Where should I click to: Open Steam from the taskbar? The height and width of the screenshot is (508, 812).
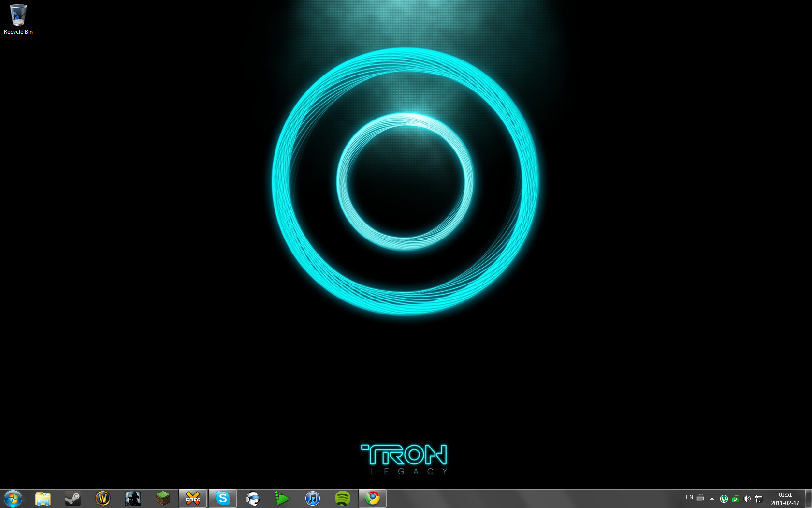click(73, 498)
